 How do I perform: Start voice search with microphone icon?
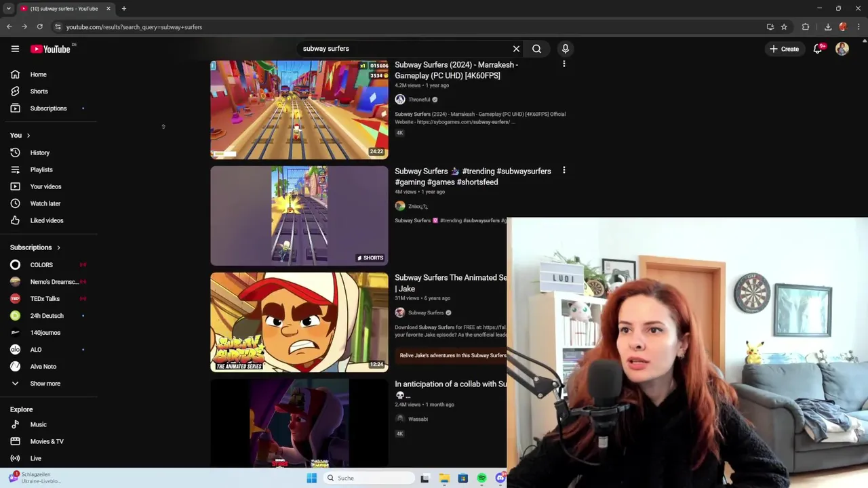pos(565,49)
